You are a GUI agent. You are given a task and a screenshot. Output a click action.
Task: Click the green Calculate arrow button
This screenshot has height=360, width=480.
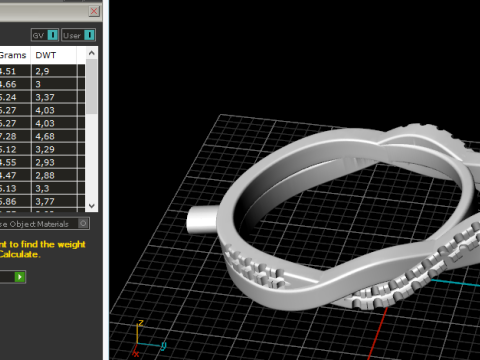pos(20,277)
